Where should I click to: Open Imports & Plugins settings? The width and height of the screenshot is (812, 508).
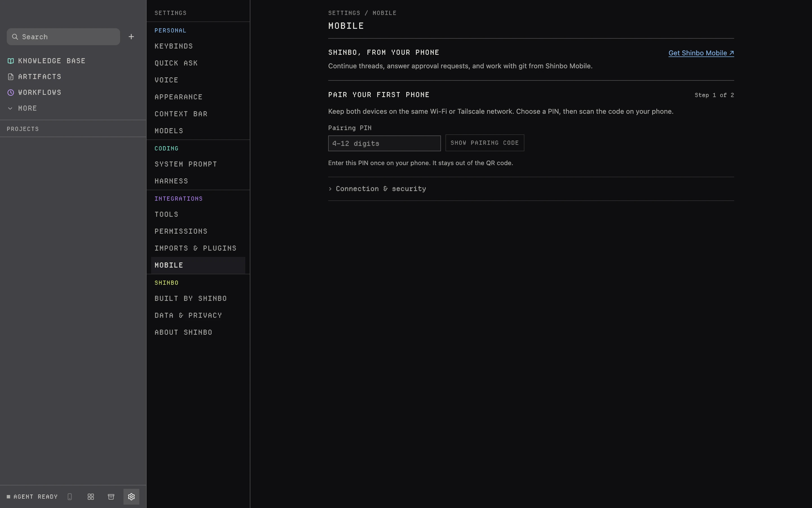198,248
